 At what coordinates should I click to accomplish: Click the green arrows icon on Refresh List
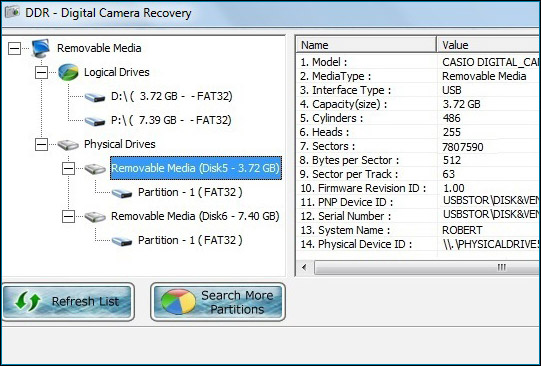click(x=28, y=301)
